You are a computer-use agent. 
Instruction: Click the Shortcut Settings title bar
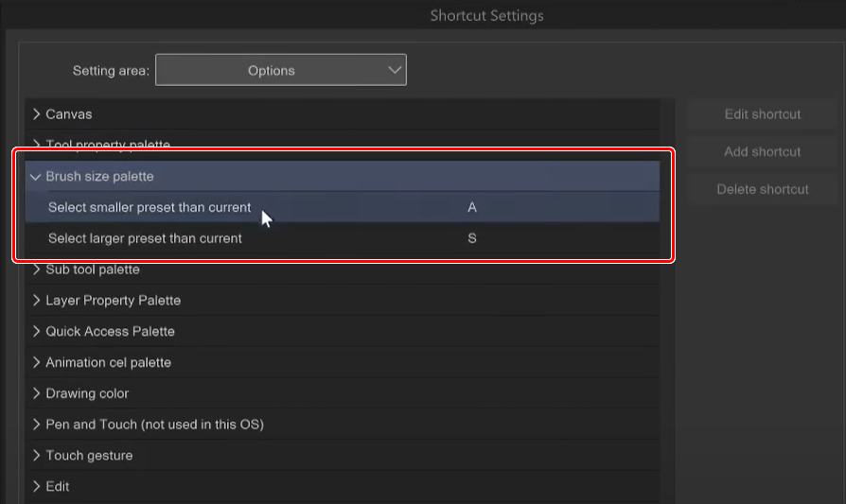486,15
